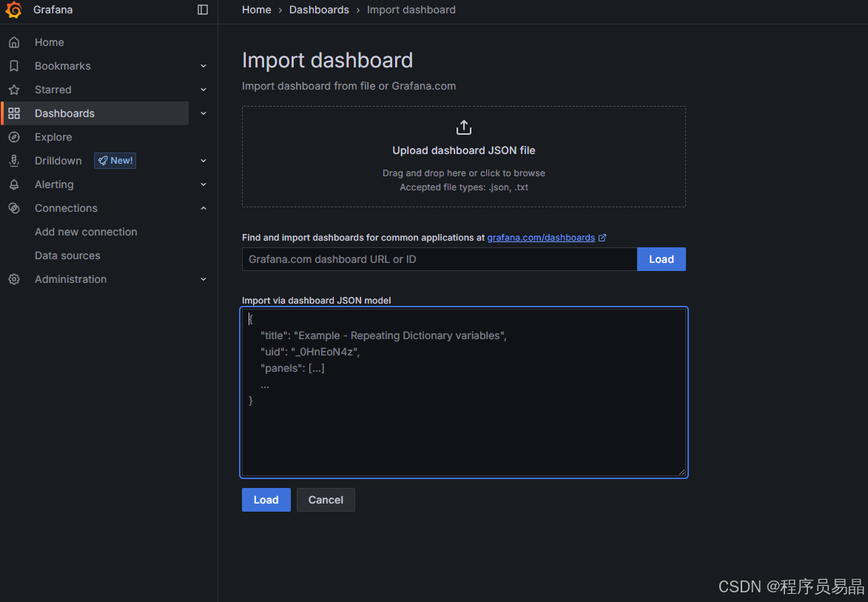Click the Administration gear icon
Viewport: 868px width, 602px height.
click(14, 279)
